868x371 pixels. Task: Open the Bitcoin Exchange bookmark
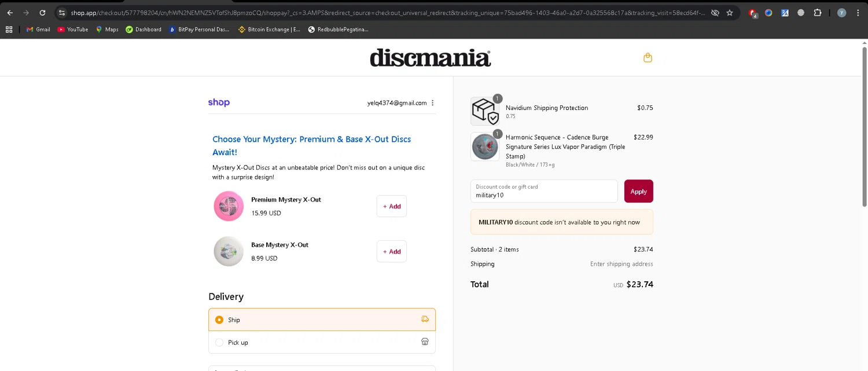click(x=269, y=30)
